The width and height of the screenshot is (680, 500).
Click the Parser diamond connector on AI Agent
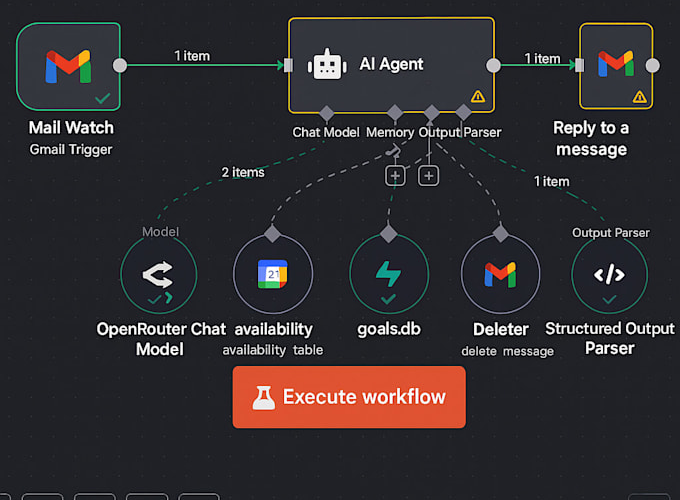tap(463, 112)
